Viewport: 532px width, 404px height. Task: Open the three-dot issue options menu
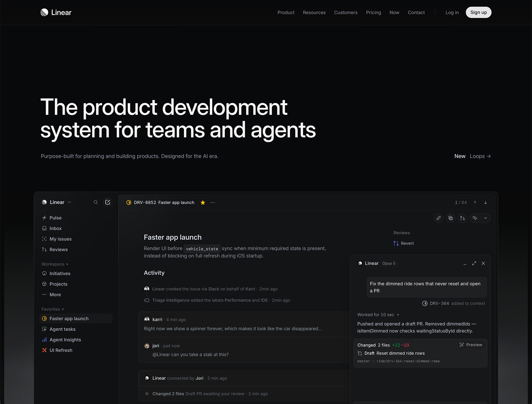tap(213, 203)
